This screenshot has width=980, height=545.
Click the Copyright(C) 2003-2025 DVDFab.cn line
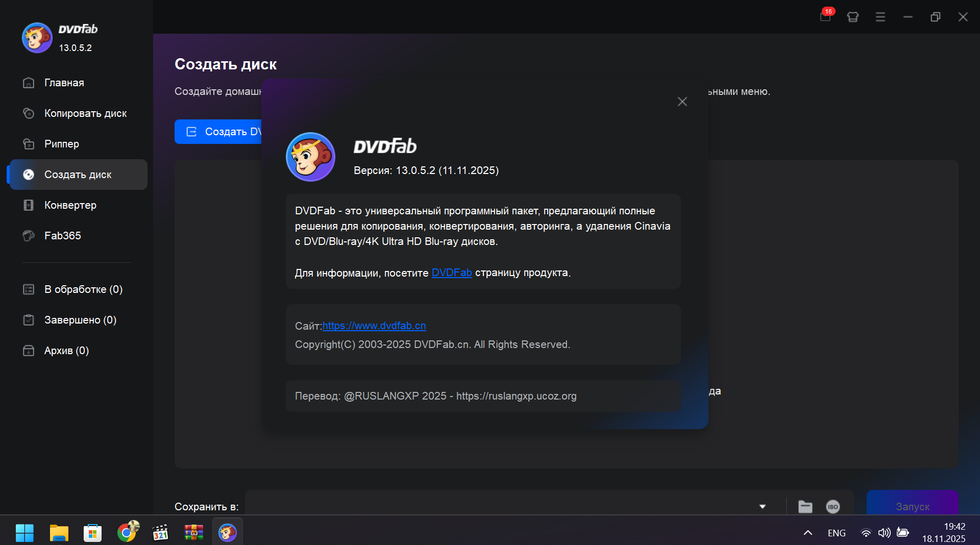tap(432, 344)
